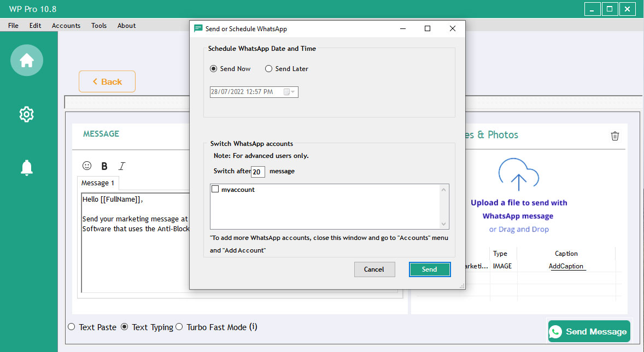
Task: Apply bold formatting to the message
Action: (104, 166)
